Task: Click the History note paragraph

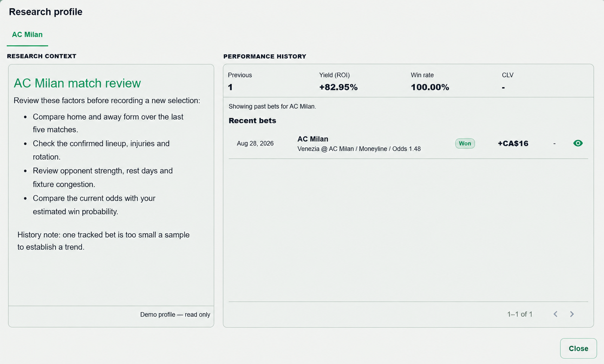Action: (x=103, y=241)
